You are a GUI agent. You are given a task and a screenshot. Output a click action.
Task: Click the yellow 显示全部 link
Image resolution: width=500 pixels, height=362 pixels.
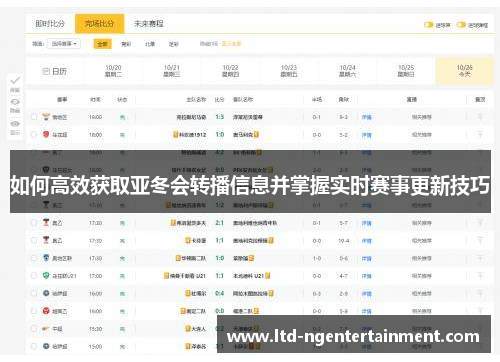[x=231, y=44]
